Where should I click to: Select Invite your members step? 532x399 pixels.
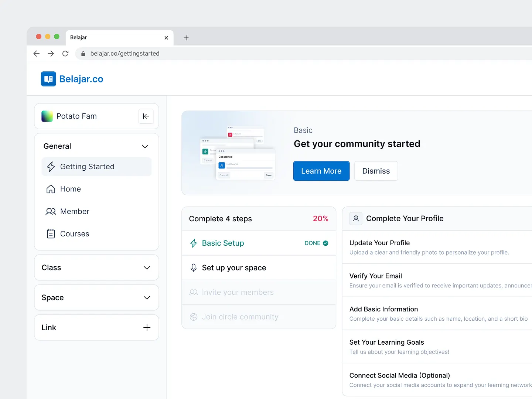(259, 292)
